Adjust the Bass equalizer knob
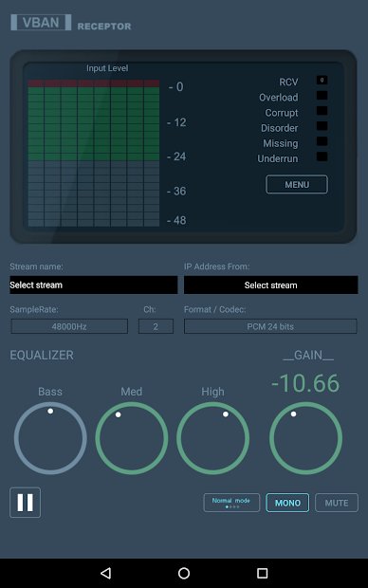Screen dimensions: 368x588 tap(50, 438)
